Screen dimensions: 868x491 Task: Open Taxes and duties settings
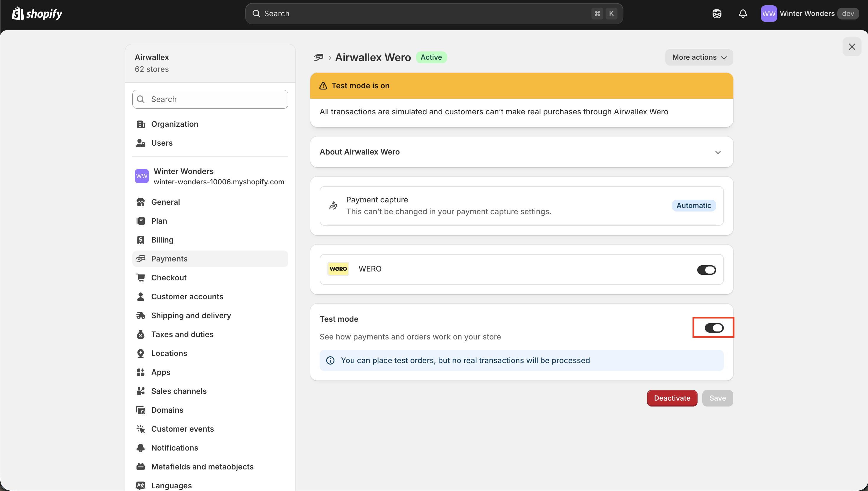tap(210, 334)
